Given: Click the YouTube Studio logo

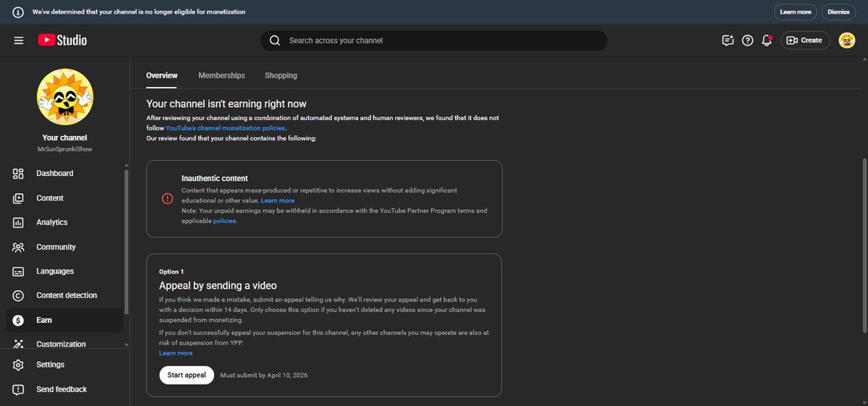Looking at the screenshot, I should (x=62, y=41).
